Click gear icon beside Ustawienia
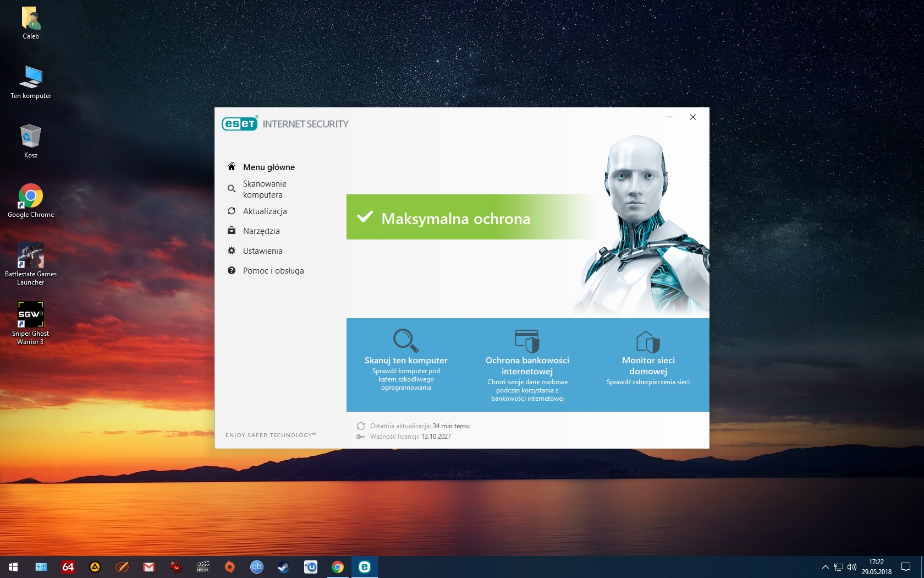Screen dimensions: 924x578 point(232,250)
